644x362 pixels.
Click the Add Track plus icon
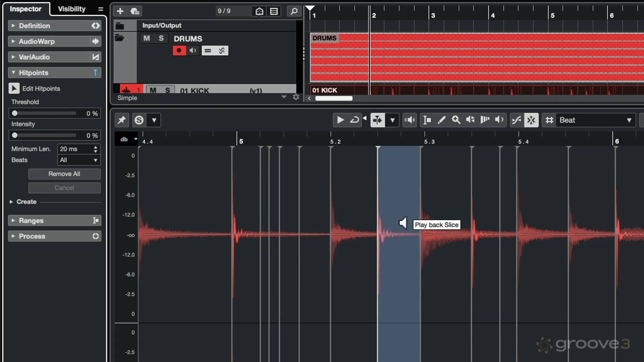(120, 11)
